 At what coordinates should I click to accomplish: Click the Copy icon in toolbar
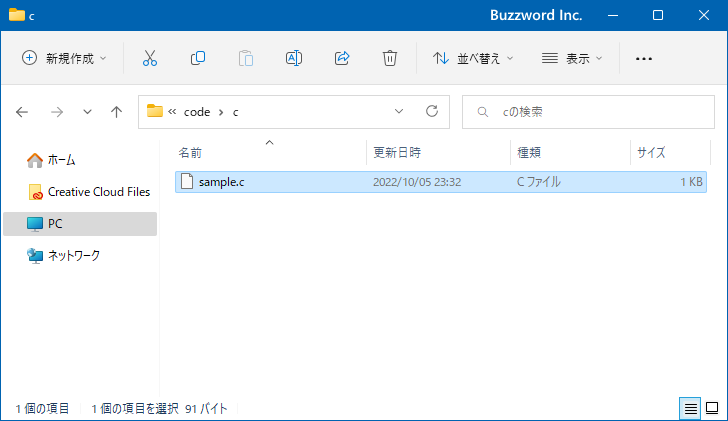198,58
